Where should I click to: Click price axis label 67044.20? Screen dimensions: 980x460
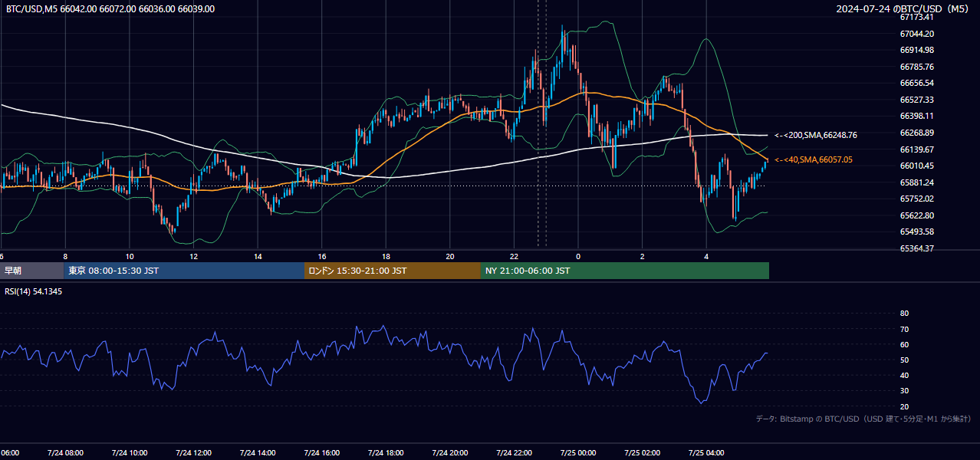pos(916,34)
